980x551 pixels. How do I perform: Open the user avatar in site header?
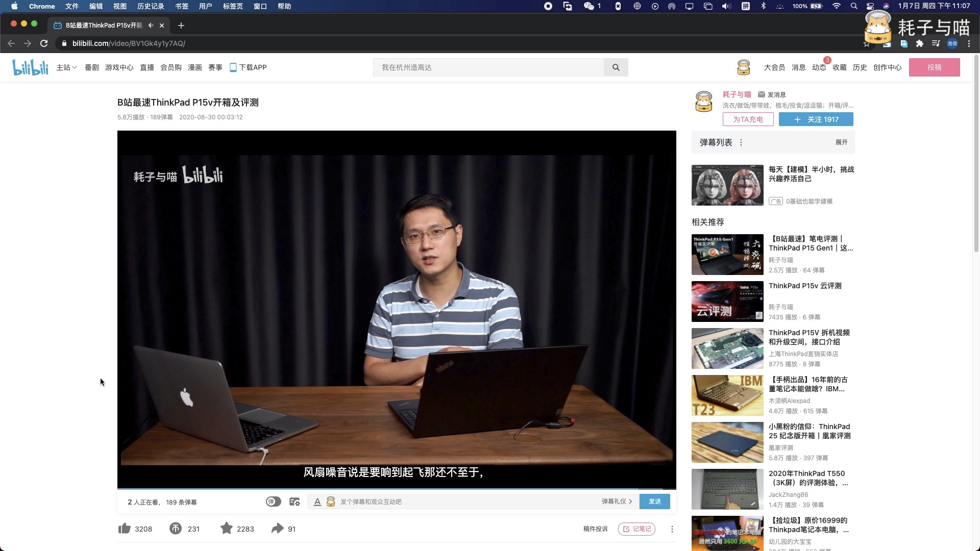tap(744, 67)
